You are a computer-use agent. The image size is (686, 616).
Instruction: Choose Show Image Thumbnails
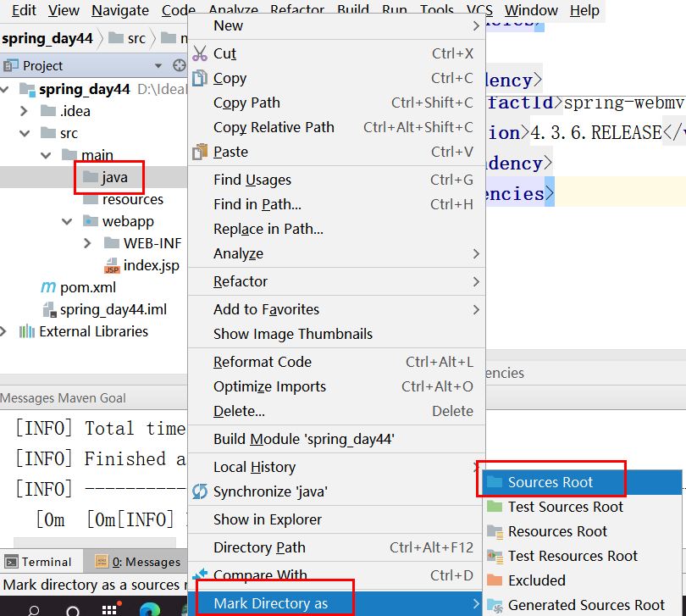tap(336, 334)
